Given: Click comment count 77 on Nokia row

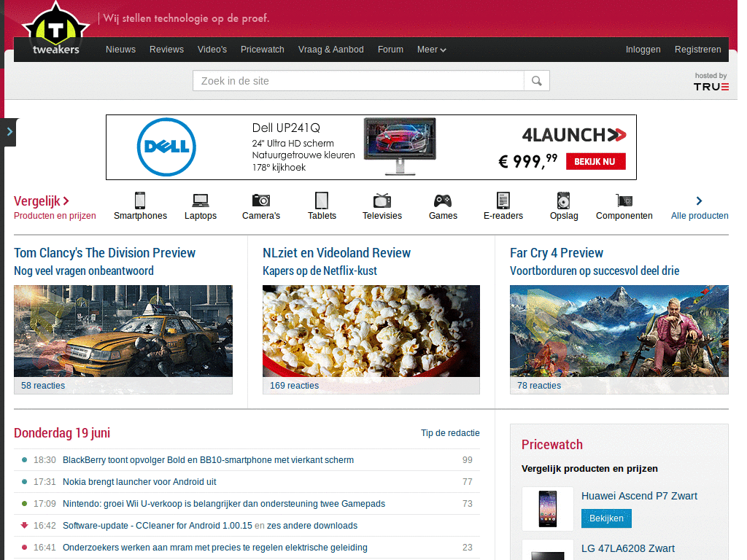Looking at the screenshot, I should pyautogui.click(x=468, y=482).
